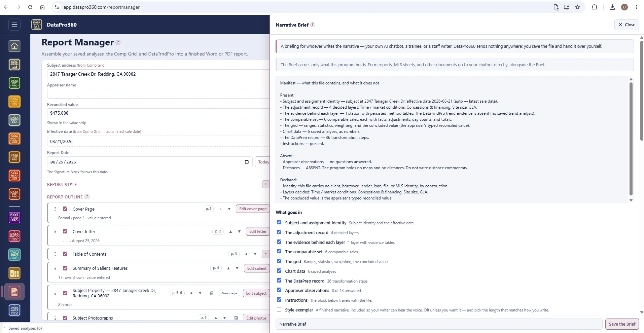Uncheck Cover letter in report outline
This screenshot has width=644, height=333.
point(65,231)
